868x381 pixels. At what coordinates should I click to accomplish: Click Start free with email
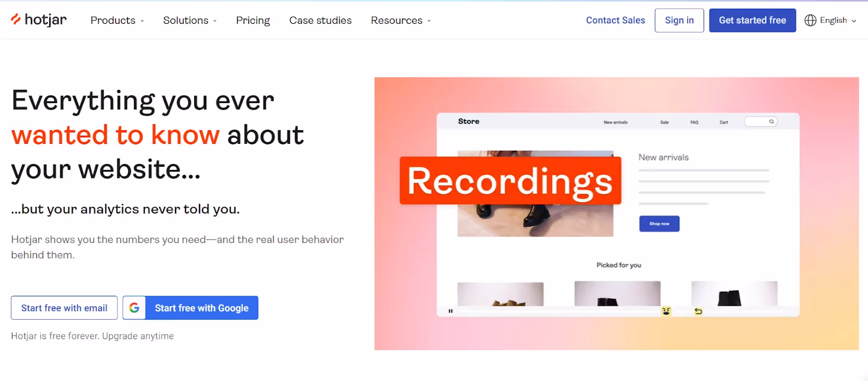tap(64, 308)
